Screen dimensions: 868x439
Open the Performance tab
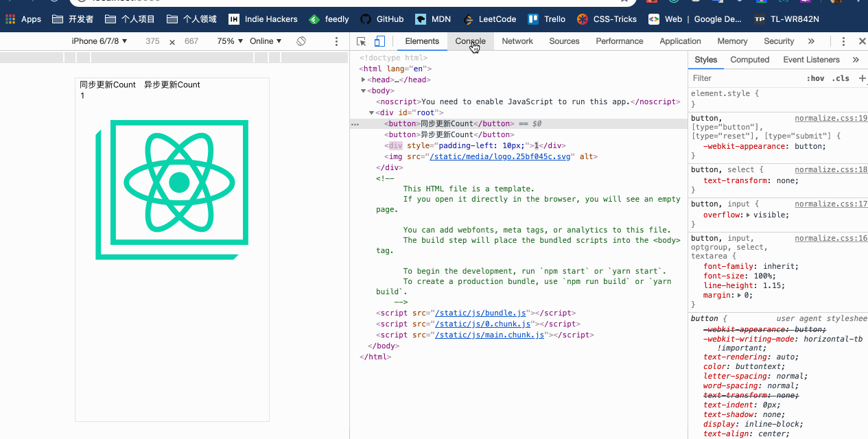(x=620, y=41)
